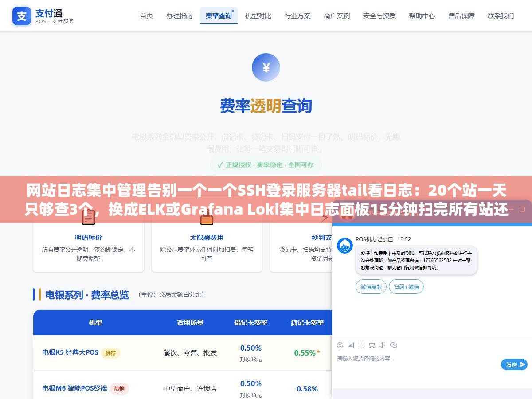Click the 正规授权 · 费率稳定 · 全国可办 badge
Image resolution: width=532 pixels, height=399 pixels.
click(x=266, y=164)
